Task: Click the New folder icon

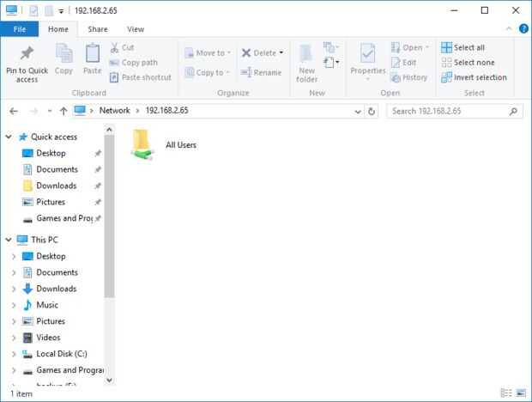Action: (306, 53)
